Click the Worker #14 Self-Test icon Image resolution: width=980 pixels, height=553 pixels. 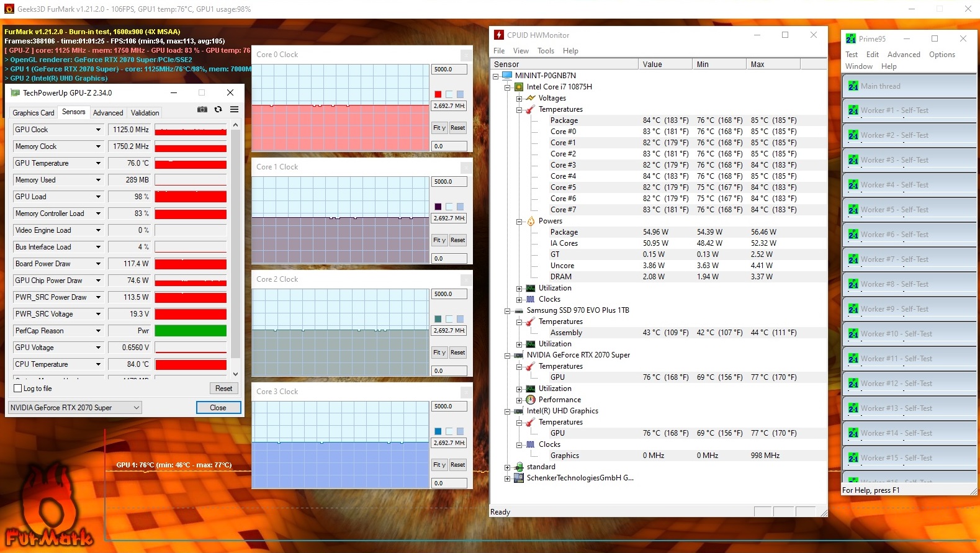853,433
